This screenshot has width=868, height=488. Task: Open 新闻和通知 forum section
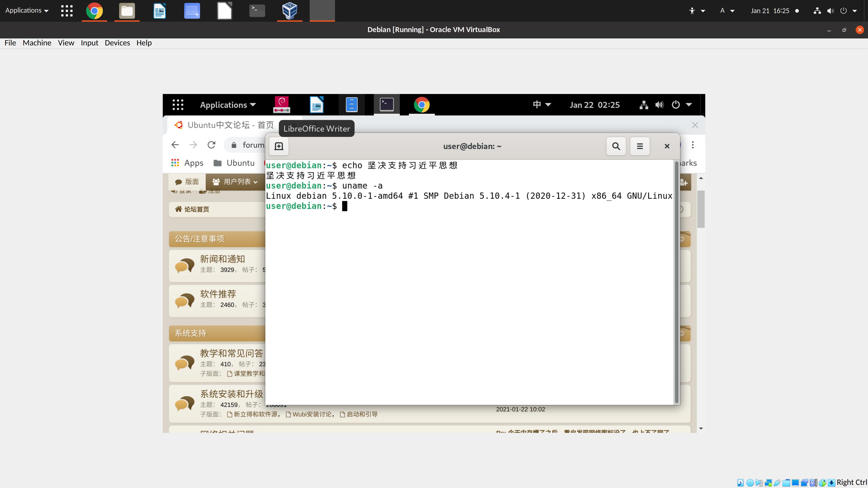click(222, 259)
